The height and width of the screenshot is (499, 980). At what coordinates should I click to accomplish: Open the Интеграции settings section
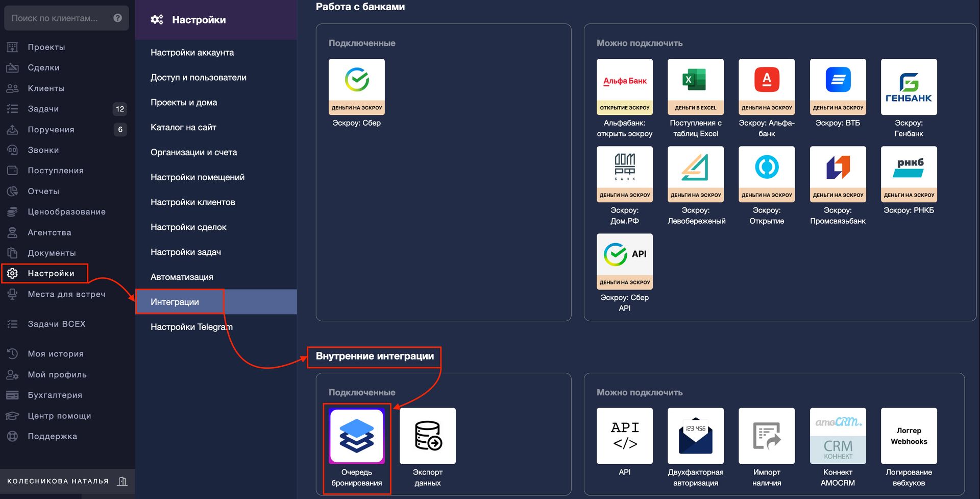[175, 302]
